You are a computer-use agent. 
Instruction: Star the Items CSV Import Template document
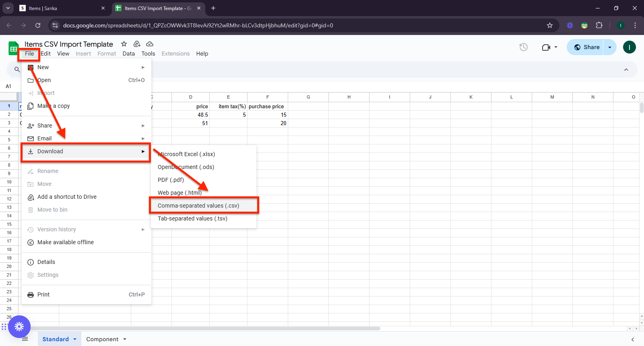click(x=124, y=44)
